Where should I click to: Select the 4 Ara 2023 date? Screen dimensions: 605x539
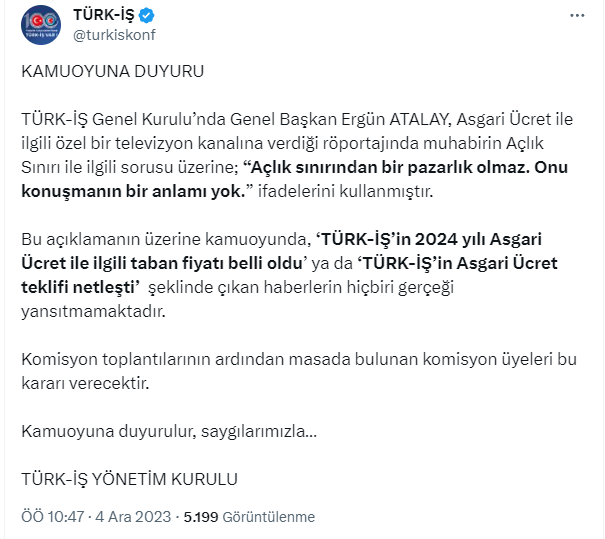(135, 517)
